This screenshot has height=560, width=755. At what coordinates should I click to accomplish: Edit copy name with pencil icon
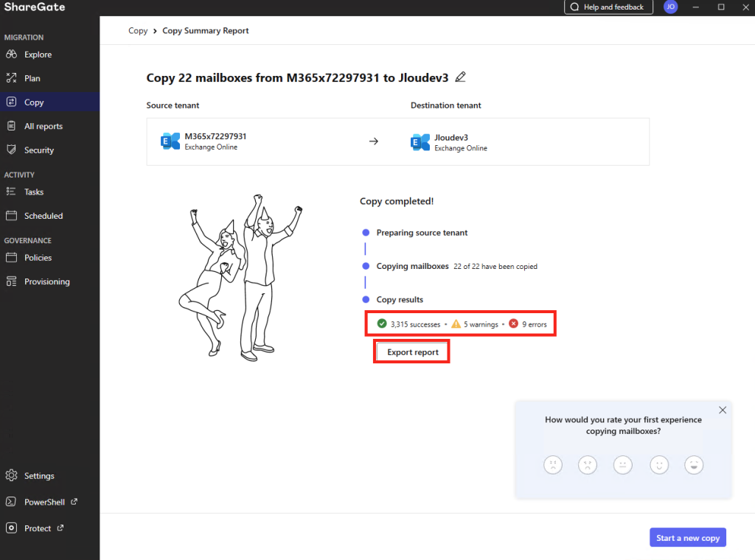tap(460, 77)
